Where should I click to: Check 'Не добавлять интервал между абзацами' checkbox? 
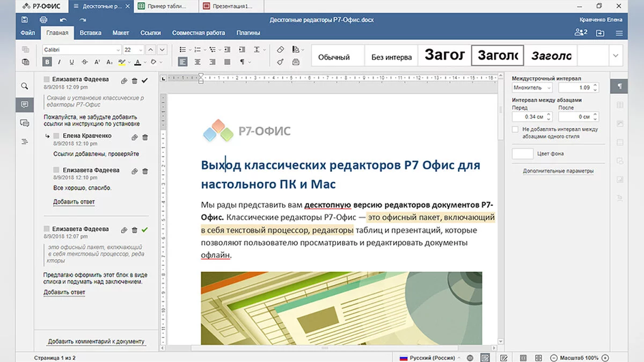[515, 129]
